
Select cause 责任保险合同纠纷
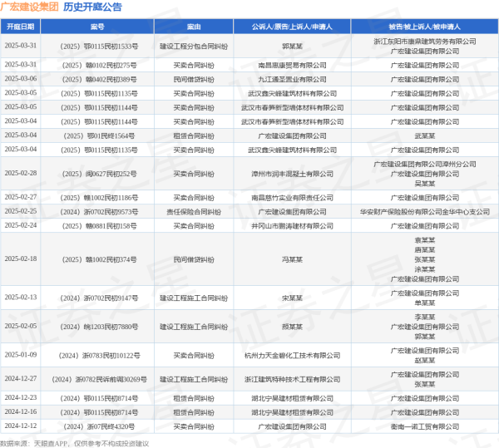point(194,212)
